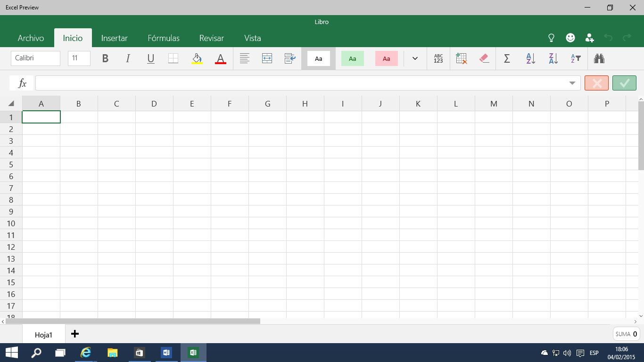This screenshot has height=362, width=644.
Task: Click the ABC 123 number format icon
Action: (438, 58)
